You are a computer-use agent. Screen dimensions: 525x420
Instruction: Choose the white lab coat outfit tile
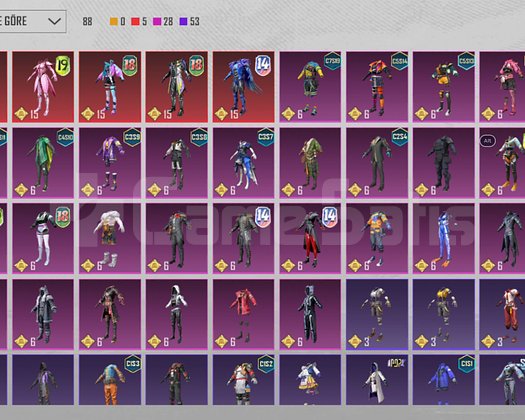click(x=377, y=380)
